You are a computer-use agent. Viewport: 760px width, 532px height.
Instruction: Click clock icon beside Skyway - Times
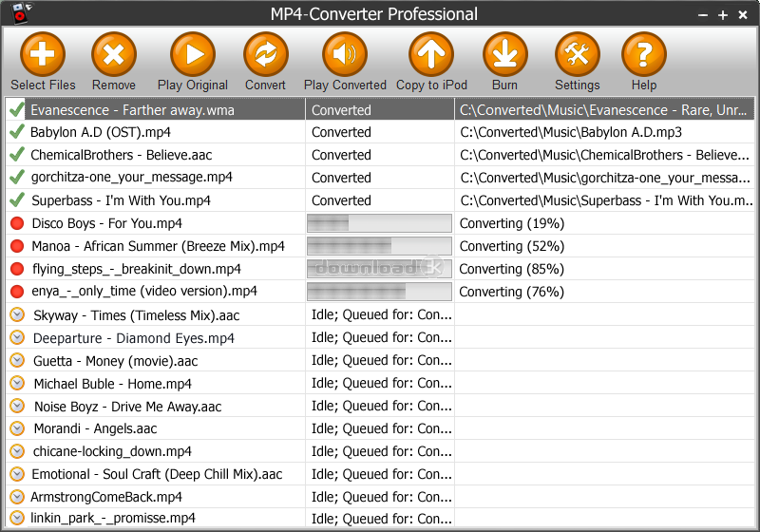(x=17, y=315)
